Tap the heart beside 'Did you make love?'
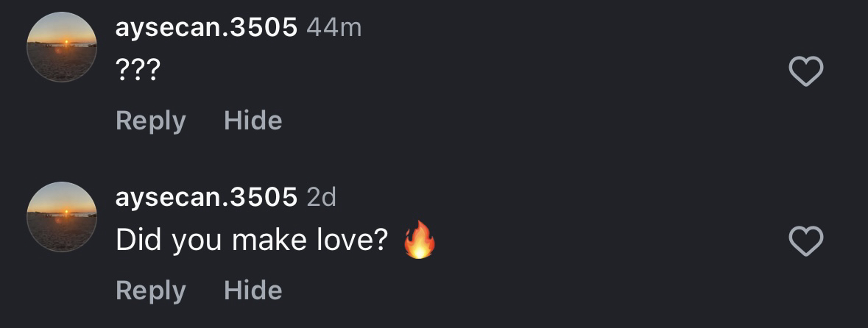The height and width of the screenshot is (328, 868). point(805,241)
